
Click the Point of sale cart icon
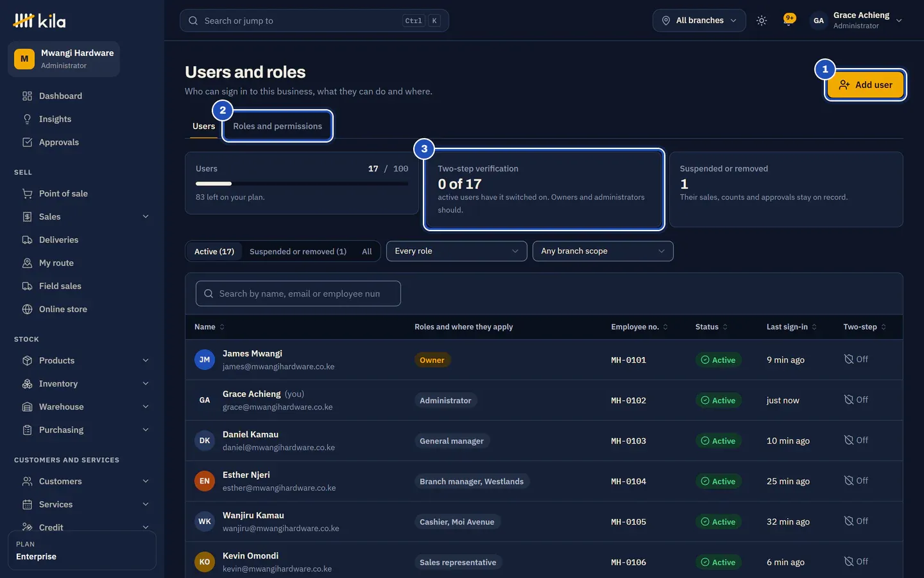[x=27, y=194]
